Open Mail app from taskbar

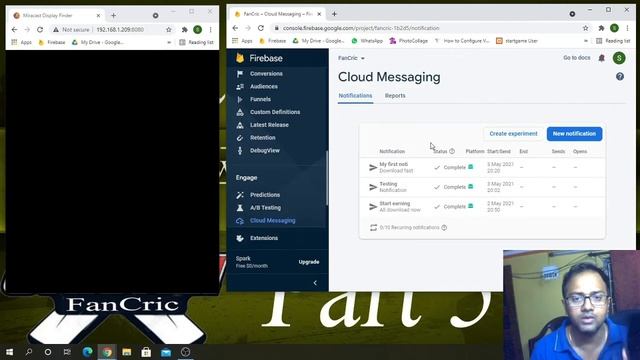(166, 352)
